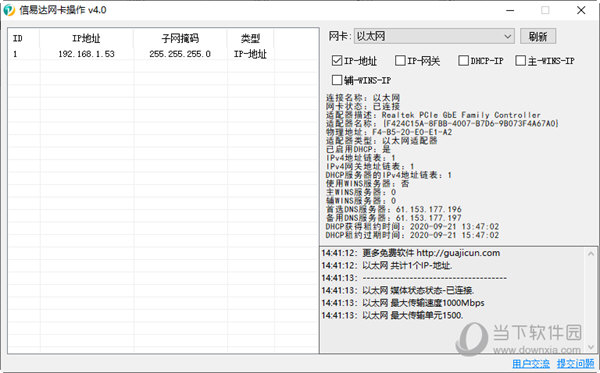Open the 用户交流 link
Image resolution: width=600 pixels, height=373 pixels.
[530, 363]
